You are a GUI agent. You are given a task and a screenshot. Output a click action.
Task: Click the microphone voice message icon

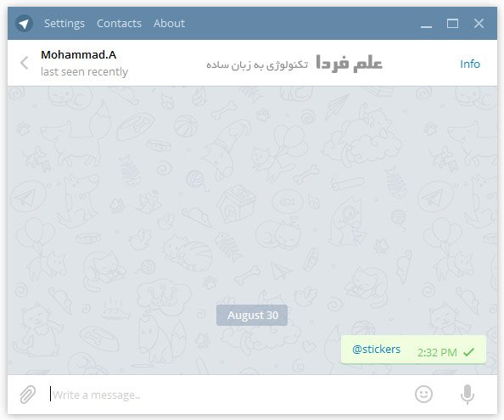coord(468,395)
